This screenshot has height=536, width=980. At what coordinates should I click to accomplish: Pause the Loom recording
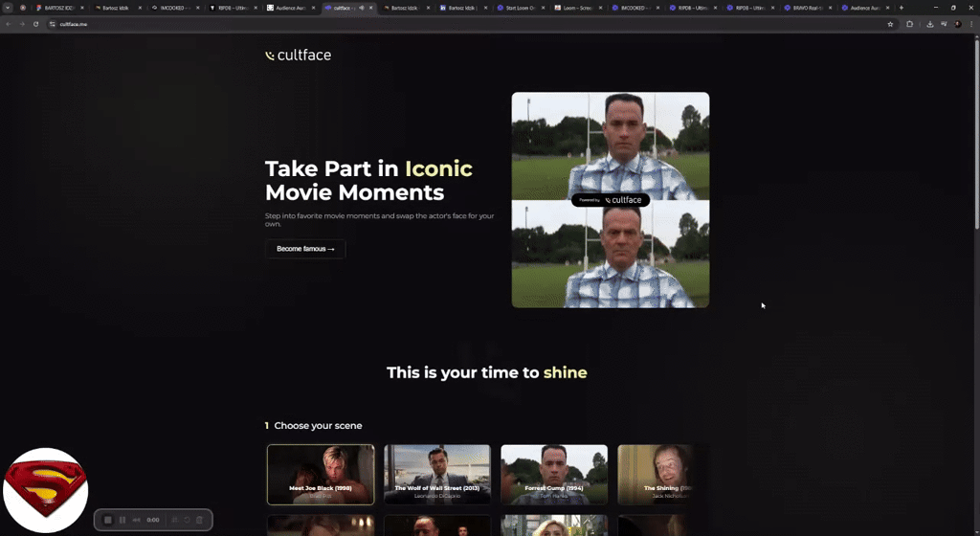pos(122,520)
